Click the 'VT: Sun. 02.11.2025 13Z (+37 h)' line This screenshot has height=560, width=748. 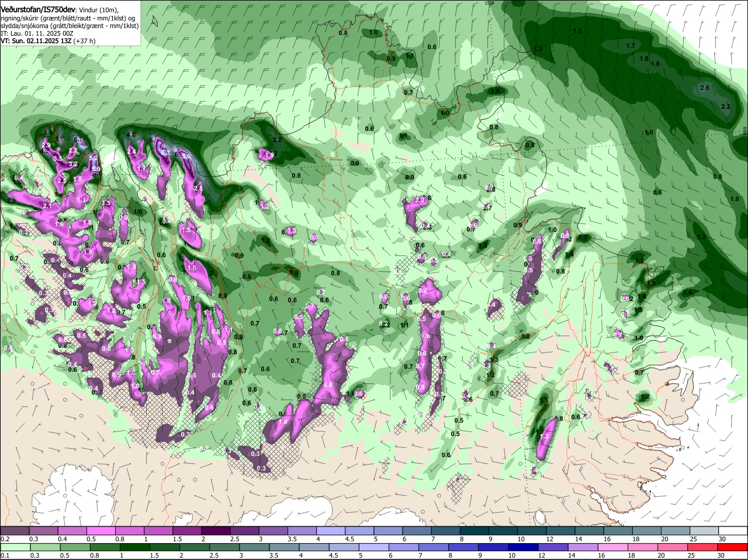point(48,41)
